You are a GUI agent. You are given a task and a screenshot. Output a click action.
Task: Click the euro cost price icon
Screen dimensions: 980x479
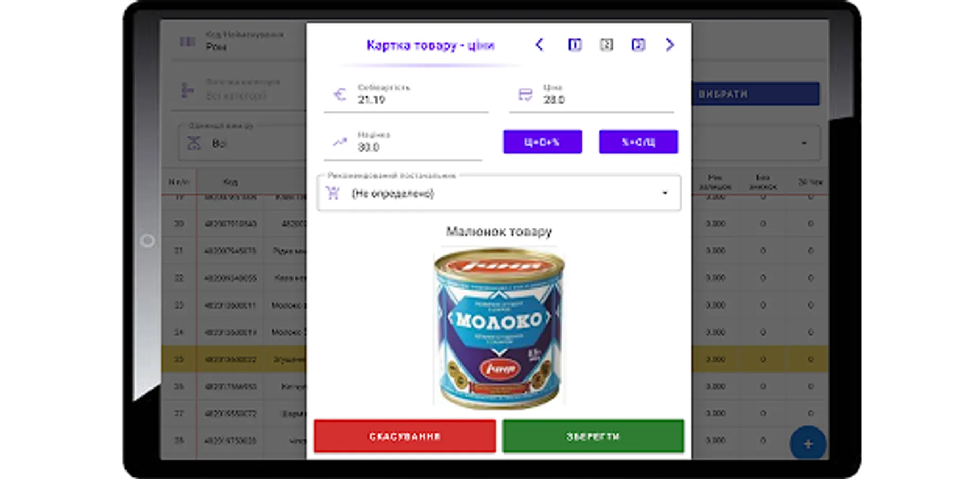pyautogui.click(x=339, y=95)
